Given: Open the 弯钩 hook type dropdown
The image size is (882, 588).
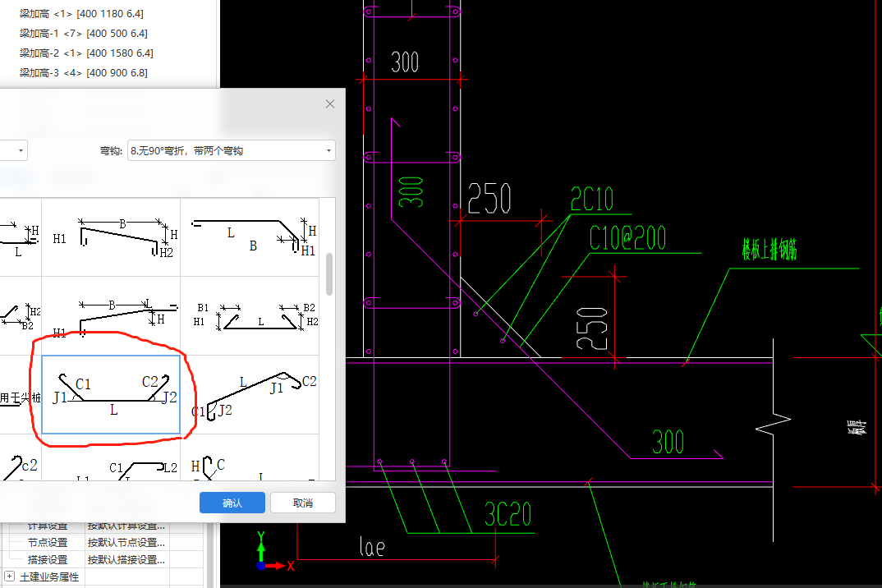Looking at the screenshot, I should click(232, 151).
